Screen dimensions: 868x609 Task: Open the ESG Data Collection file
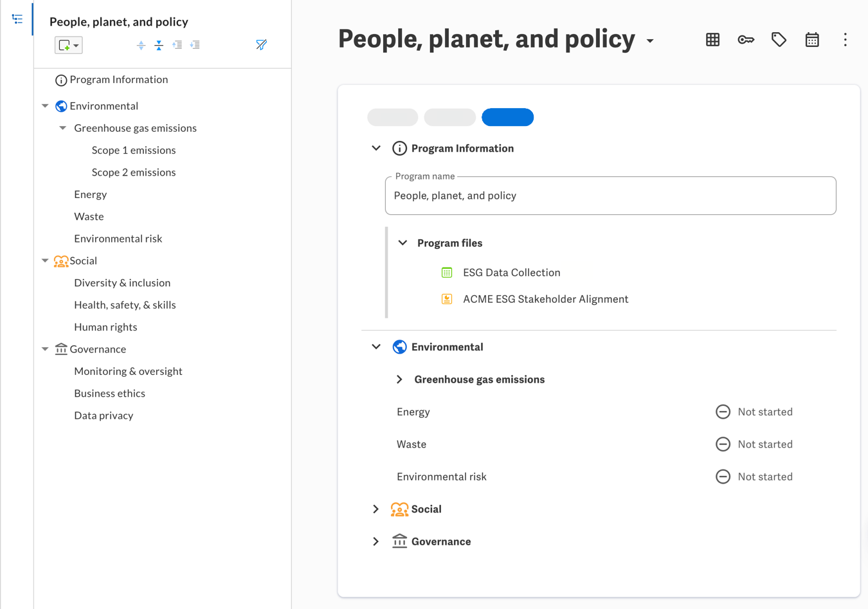511,273
